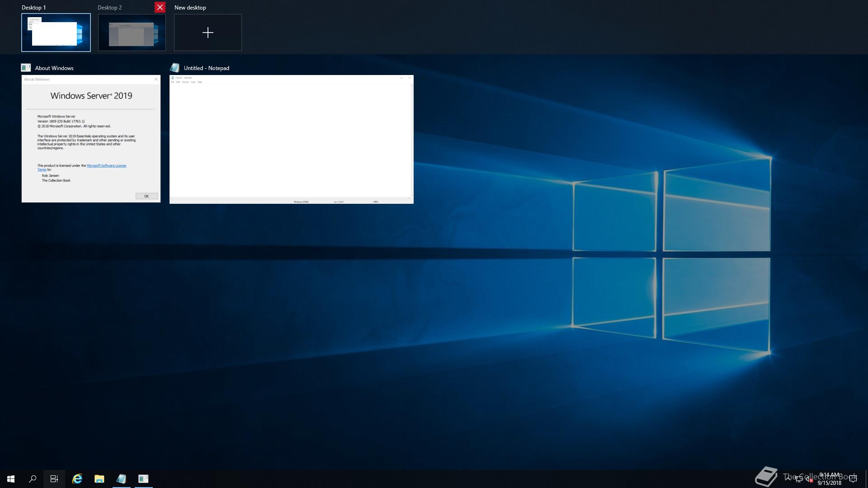Expand hidden system tray icons

[x=788, y=479]
